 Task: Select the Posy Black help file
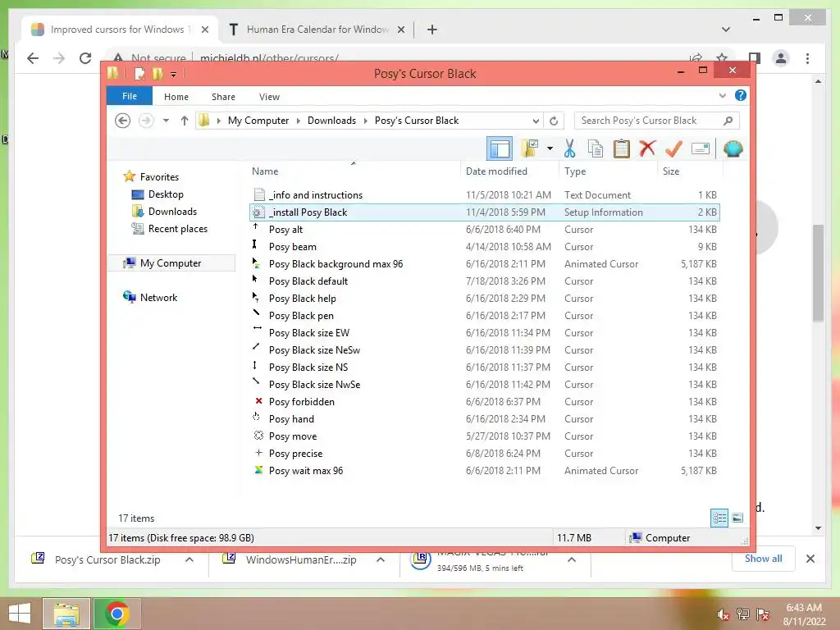tap(484, 299)
